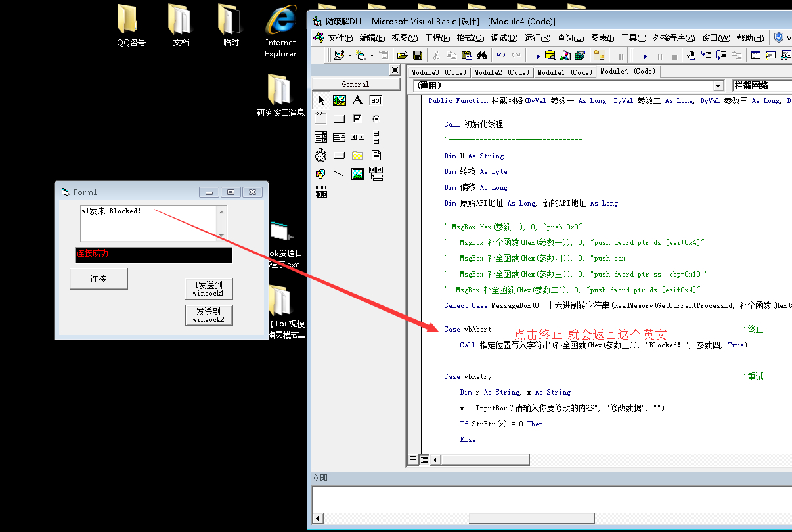Select the 临时 desktop folder

231,26
